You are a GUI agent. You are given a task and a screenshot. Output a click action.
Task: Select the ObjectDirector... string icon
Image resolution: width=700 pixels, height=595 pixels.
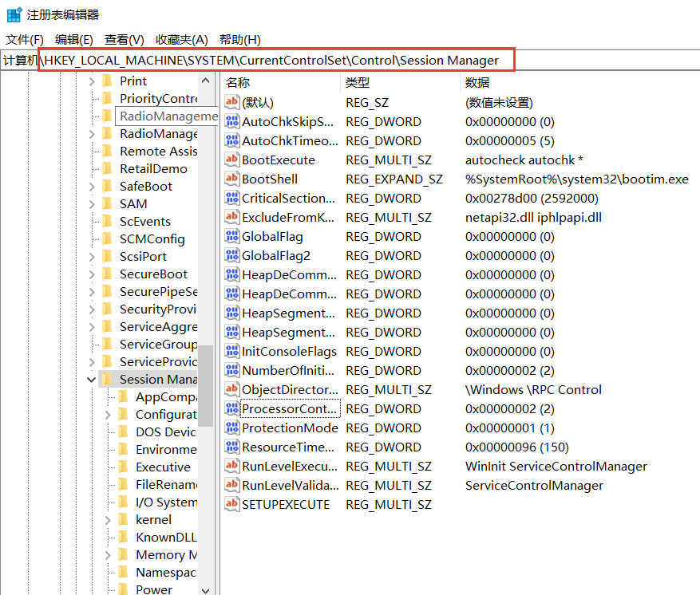point(231,390)
